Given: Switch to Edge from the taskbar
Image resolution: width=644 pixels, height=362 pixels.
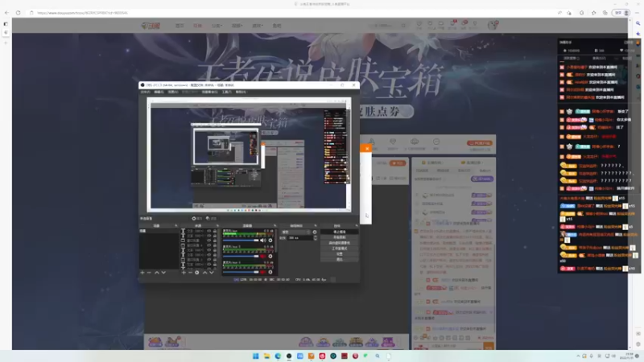Looking at the screenshot, I should tap(278, 356).
